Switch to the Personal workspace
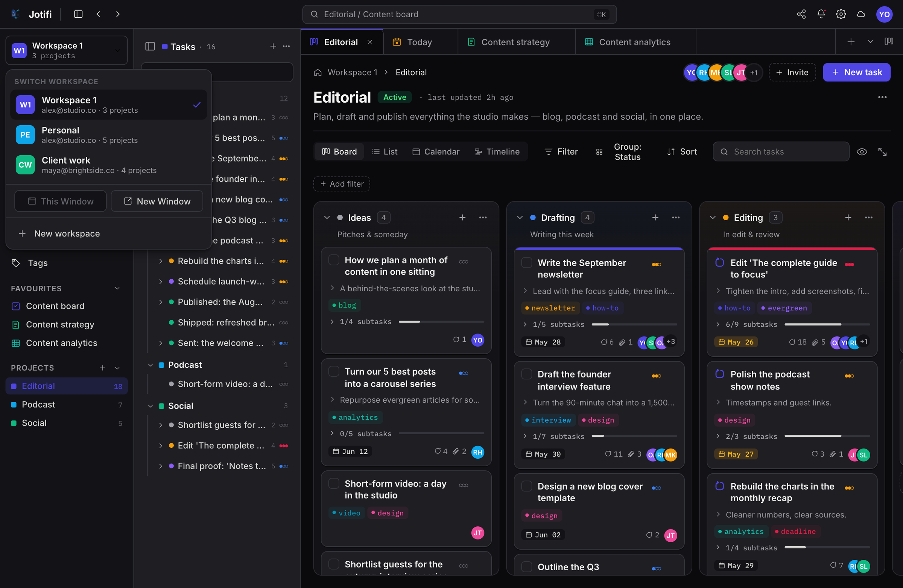 (108, 135)
